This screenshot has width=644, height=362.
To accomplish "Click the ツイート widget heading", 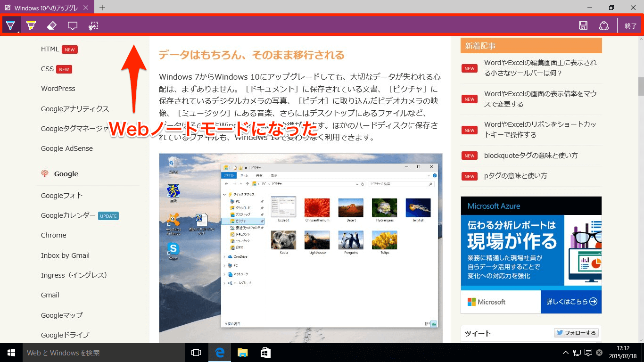I will [478, 333].
